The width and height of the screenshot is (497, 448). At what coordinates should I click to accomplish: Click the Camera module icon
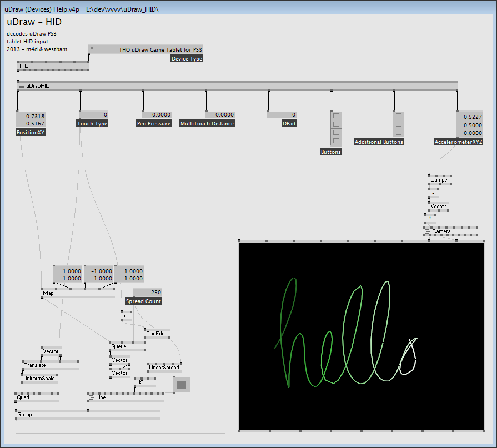coord(428,231)
